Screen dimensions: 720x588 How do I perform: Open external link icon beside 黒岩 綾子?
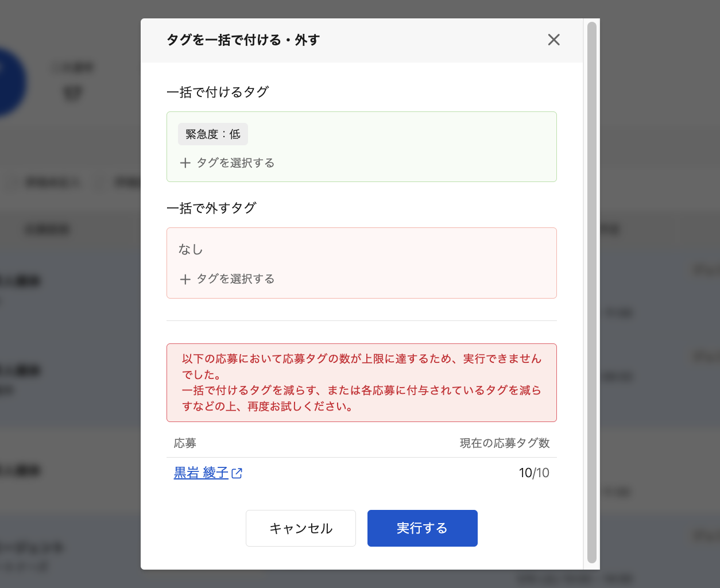point(237,473)
